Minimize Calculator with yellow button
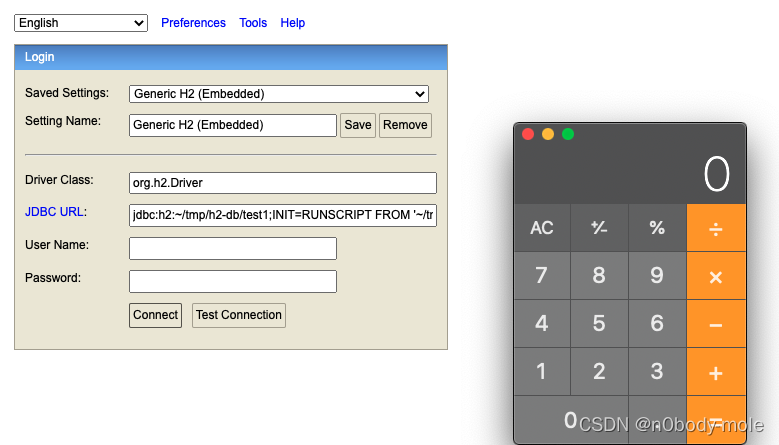The image size is (779, 445). click(x=548, y=134)
